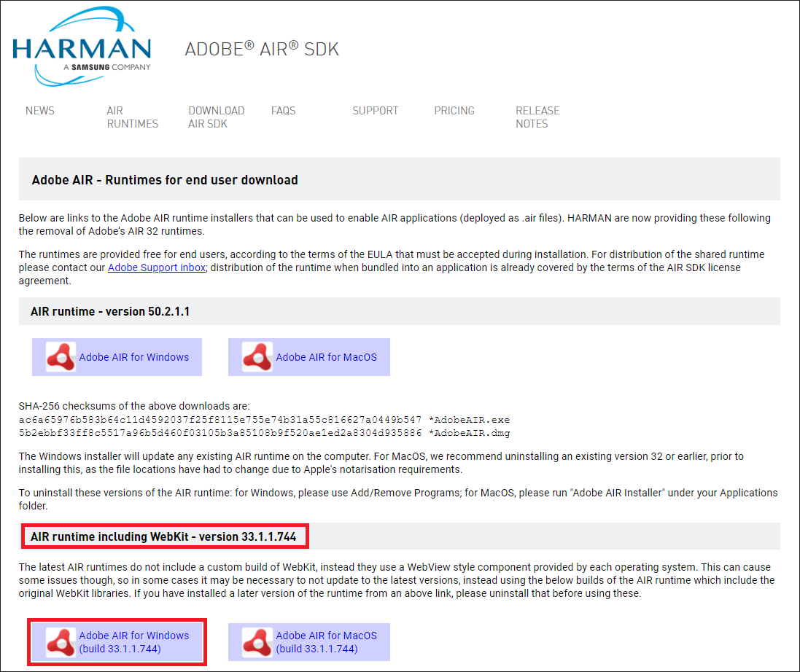
Task: Click the AdobeAIR.exe checksum line
Action: (x=264, y=420)
